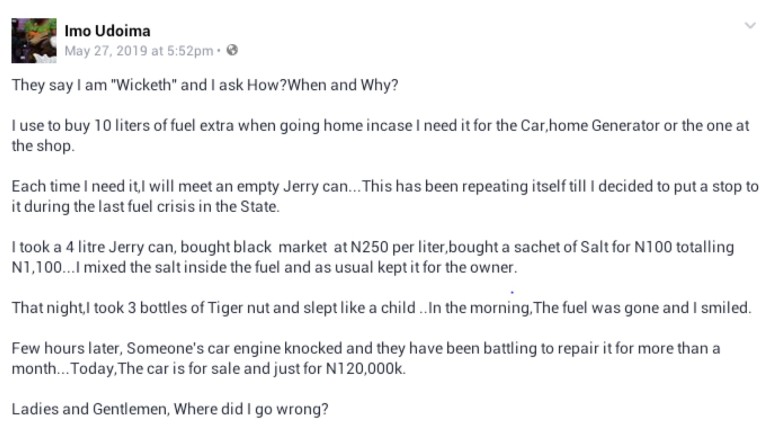The width and height of the screenshot is (768, 431).
Task: Click the N120,000k price text
Action: [x=365, y=369]
